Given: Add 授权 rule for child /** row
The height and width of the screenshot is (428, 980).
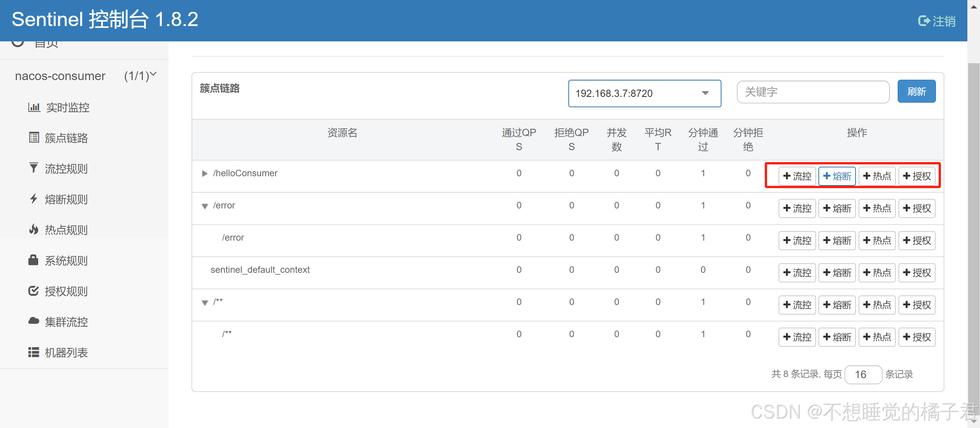Looking at the screenshot, I should tap(917, 337).
